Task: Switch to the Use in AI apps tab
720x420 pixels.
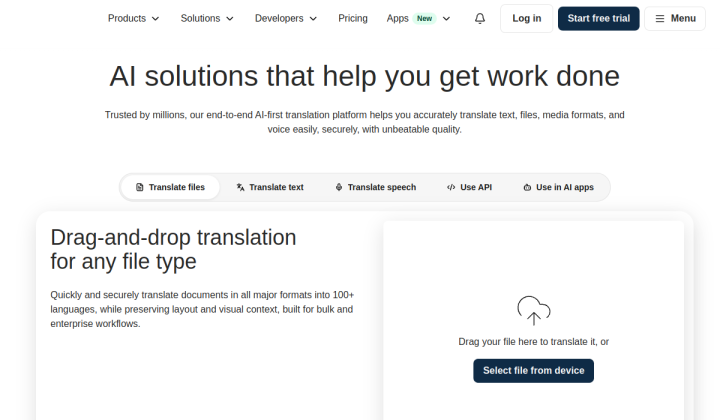Action: tap(558, 187)
